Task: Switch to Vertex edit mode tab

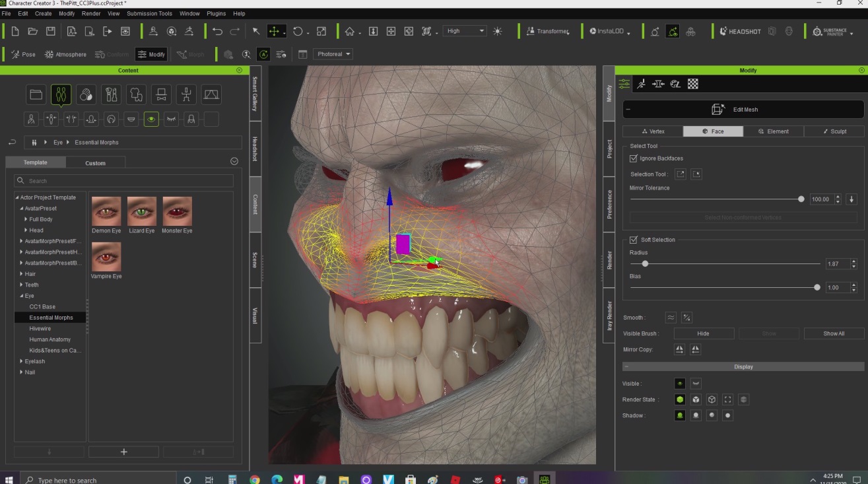Action: click(x=653, y=131)
